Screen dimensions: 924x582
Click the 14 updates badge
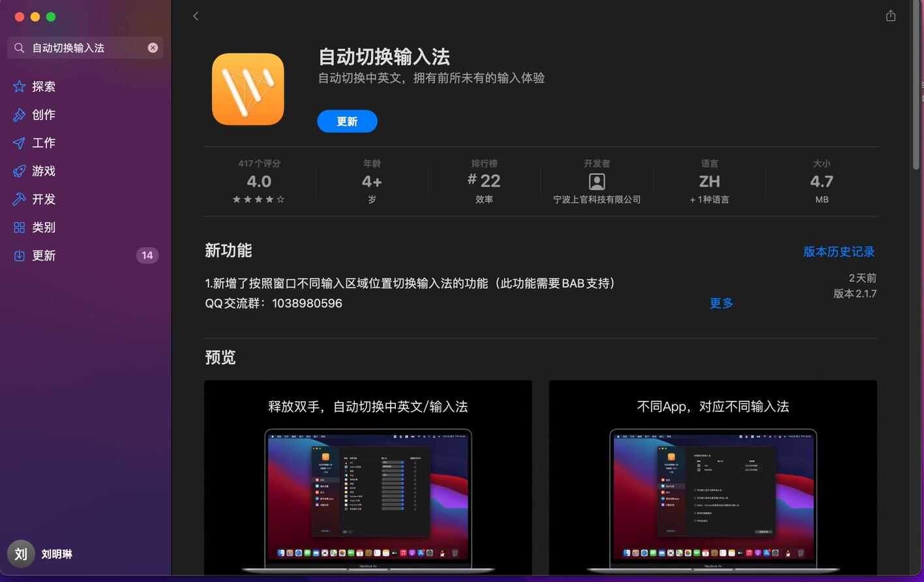(147, 256)
